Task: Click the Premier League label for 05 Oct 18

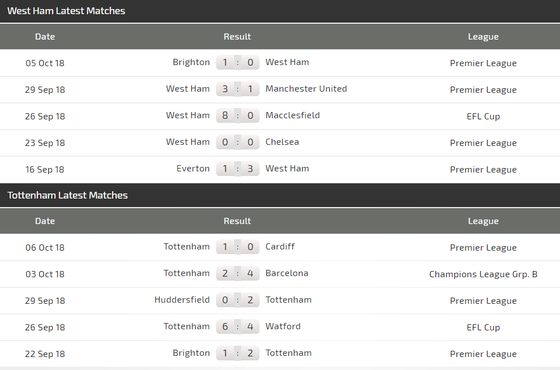Action: click(483, 63)
